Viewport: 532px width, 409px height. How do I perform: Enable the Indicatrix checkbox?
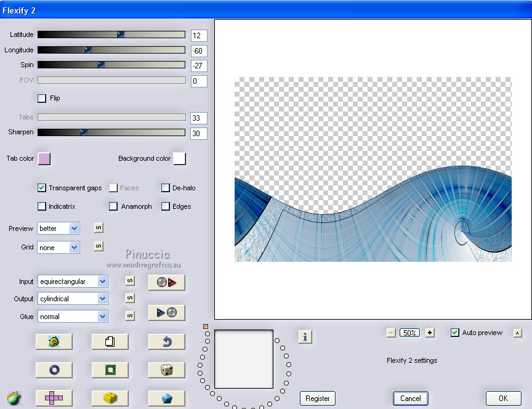[x=42, y=206]
